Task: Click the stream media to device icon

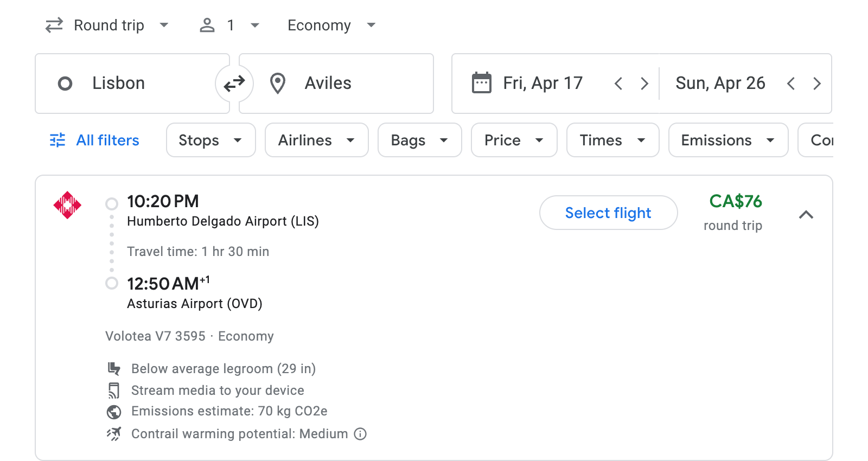Action: point(113,390)
